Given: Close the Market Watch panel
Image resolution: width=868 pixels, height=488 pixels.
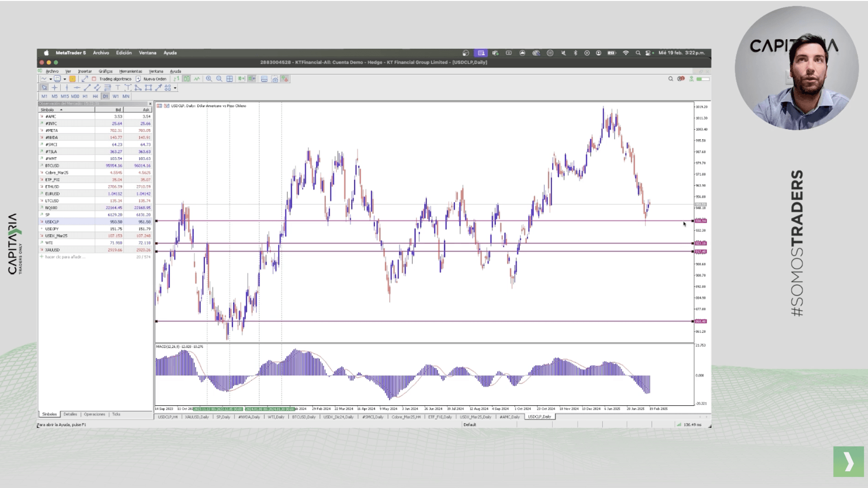Looking at the screenshot, I should (x=150, y=104).
